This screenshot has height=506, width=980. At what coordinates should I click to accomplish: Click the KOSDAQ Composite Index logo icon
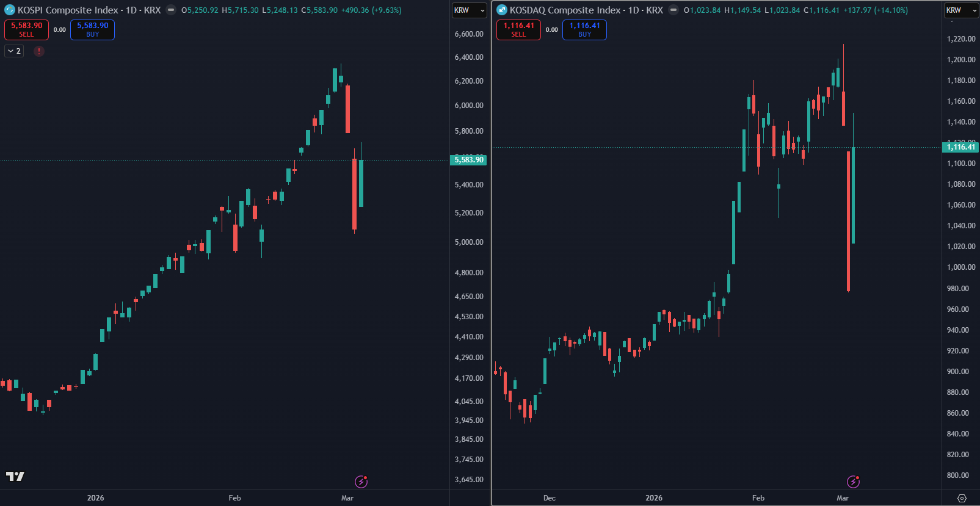pos(502,10)
